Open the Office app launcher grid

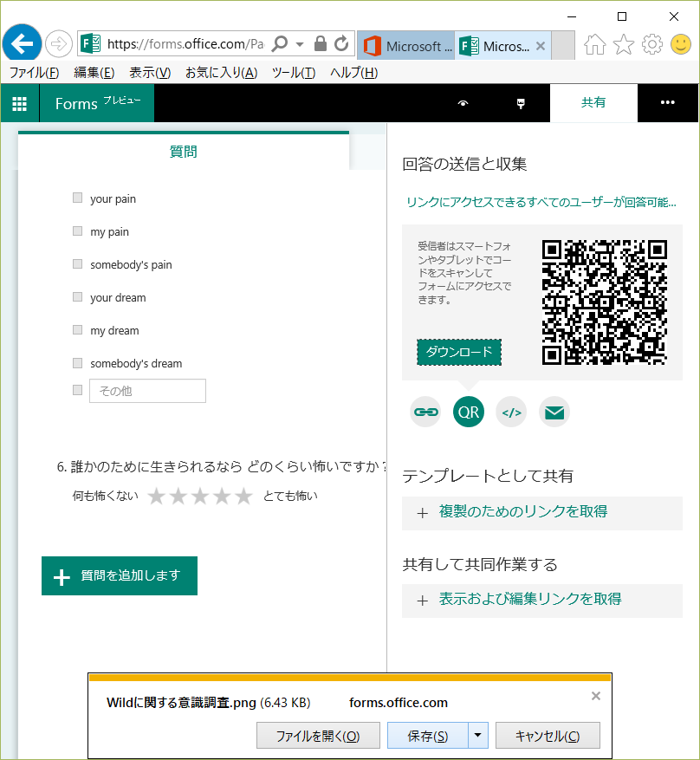point(19,104)
